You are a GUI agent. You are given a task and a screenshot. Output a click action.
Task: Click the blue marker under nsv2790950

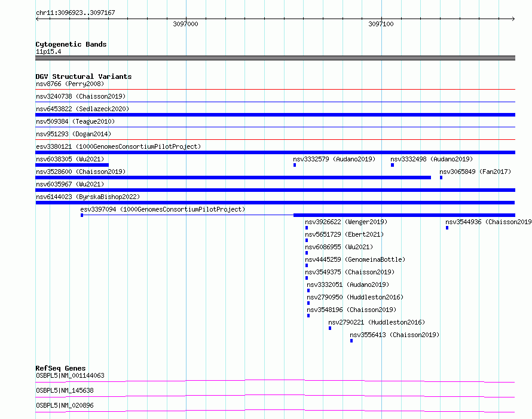coord(308,303)
